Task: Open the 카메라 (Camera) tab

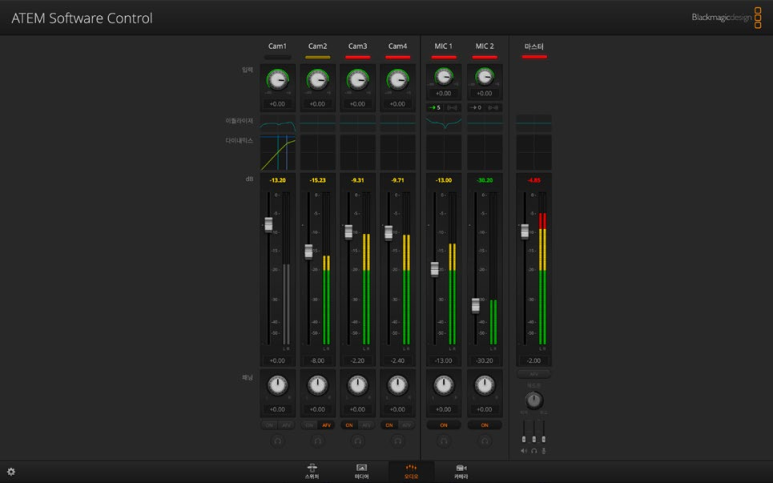Action: tap(461, 471)
